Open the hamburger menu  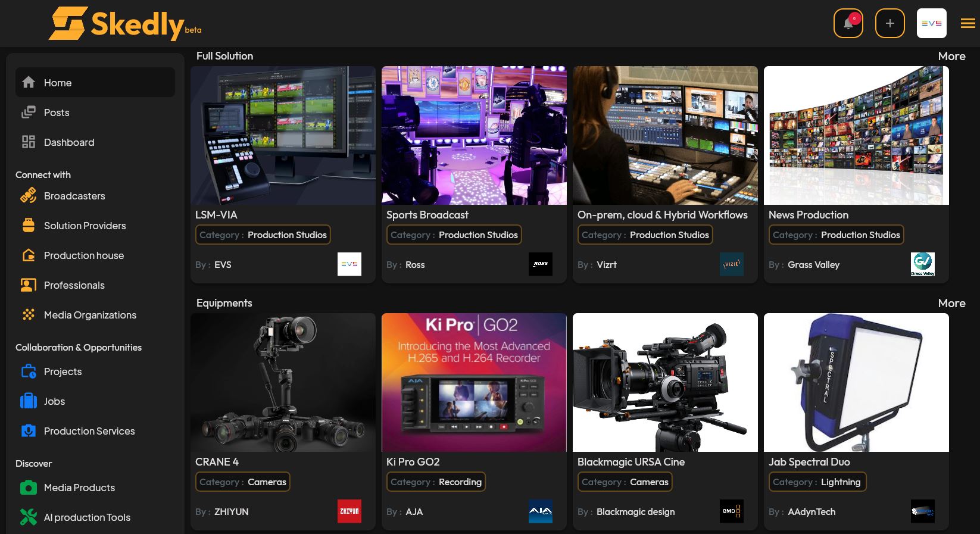pyautogui.click(x=967, y=24)
